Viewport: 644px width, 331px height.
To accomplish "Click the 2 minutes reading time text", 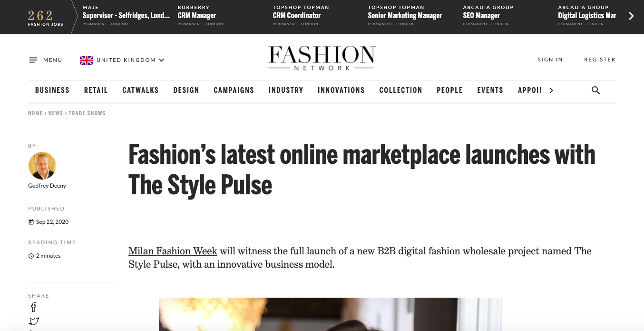I will (49, 256).
